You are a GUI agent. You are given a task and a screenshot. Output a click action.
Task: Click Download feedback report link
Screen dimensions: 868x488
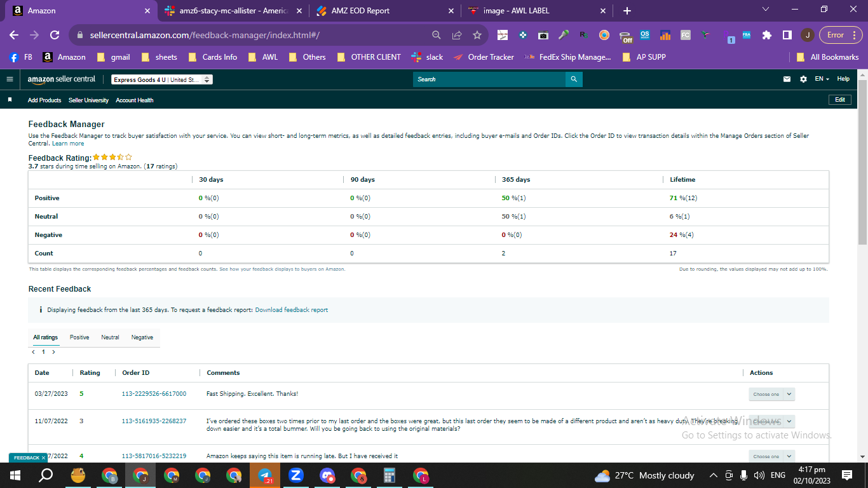292,310
